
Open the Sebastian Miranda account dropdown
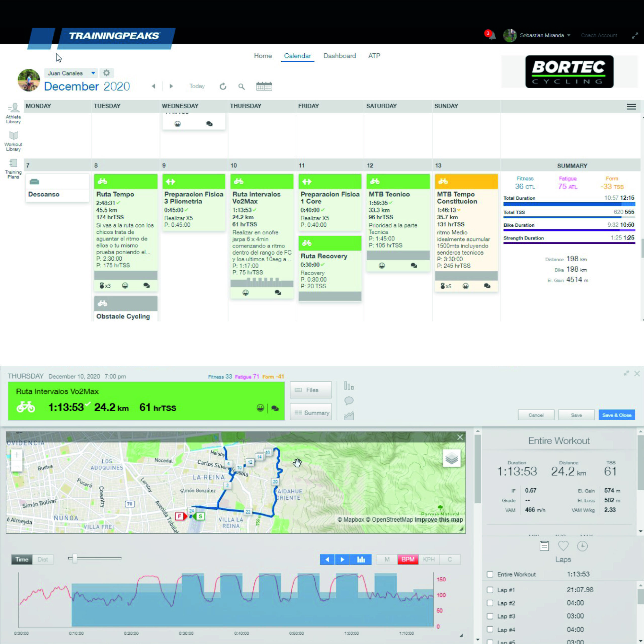tap(545, 35)
